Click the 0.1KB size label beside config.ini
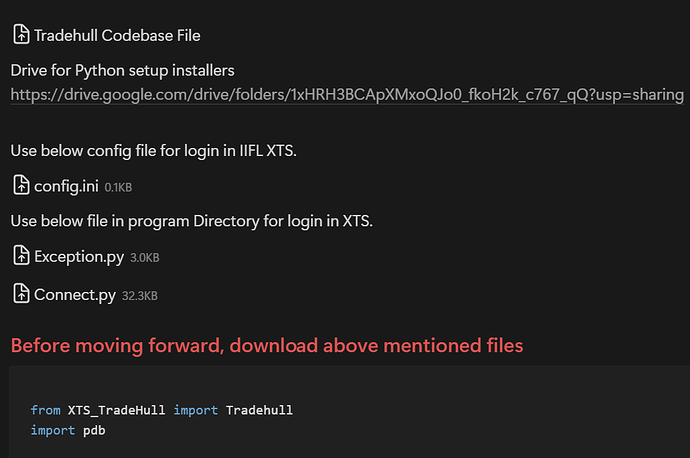Viewport: 690px width, 458px height. coord(118,187)
